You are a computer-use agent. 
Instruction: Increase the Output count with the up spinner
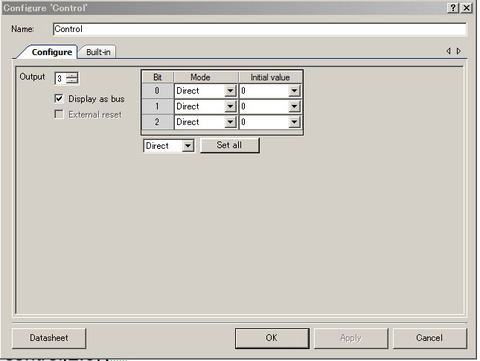pyautogui.click(x=72, y=76)
